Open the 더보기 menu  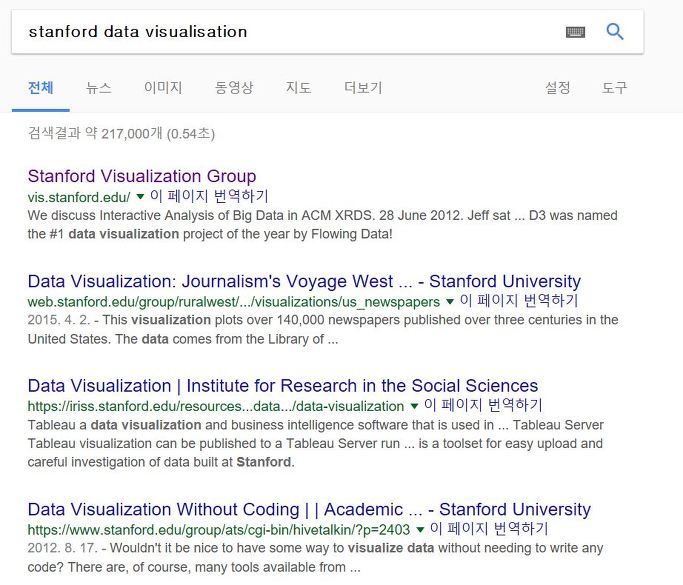tap(363, 88)
